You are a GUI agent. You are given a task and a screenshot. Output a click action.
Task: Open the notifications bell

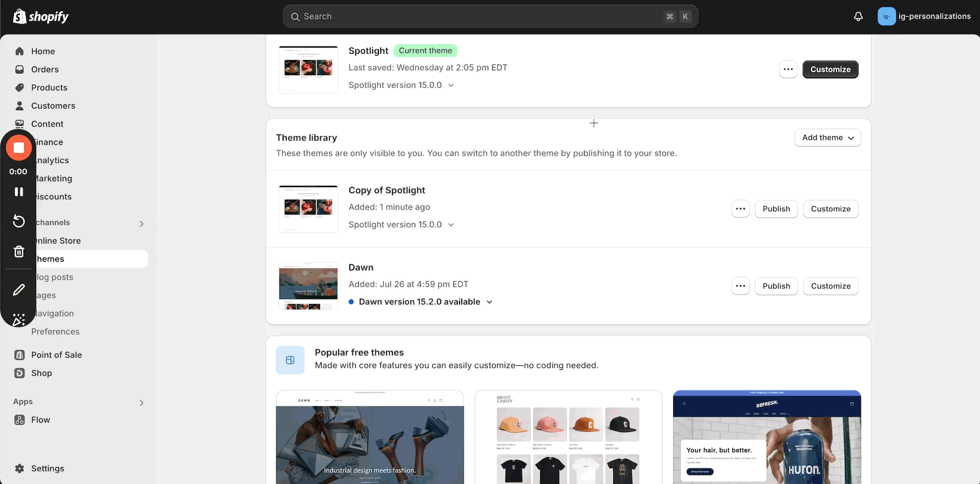click(858, 17)
